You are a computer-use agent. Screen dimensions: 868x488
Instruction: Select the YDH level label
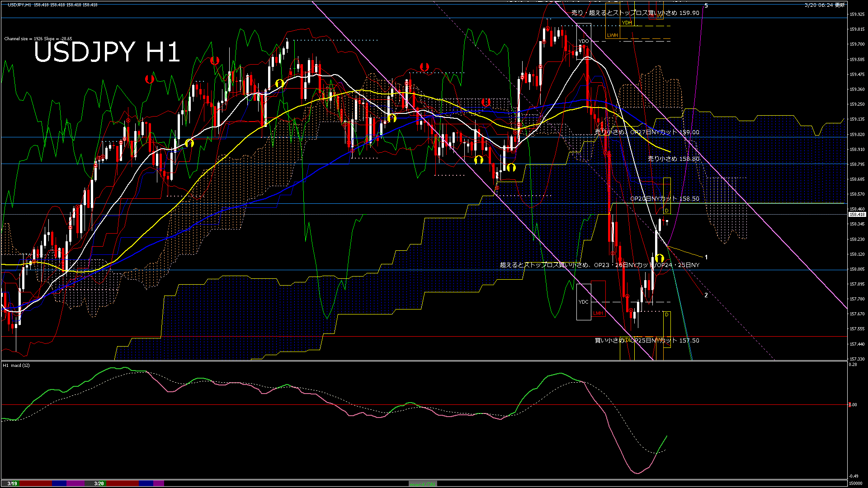pos(627,23)
